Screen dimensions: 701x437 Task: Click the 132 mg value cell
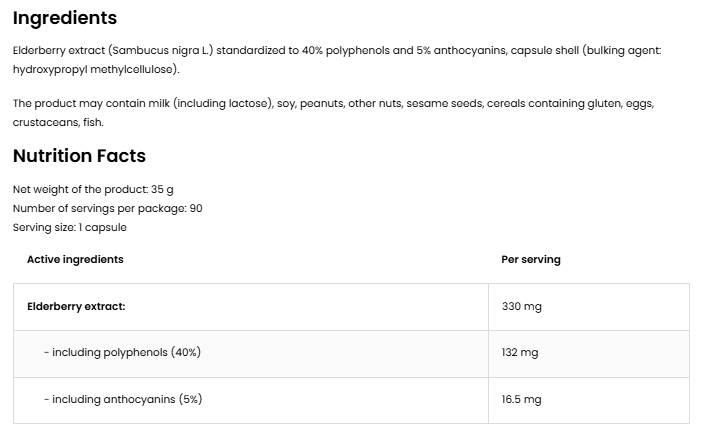(520, 353)
